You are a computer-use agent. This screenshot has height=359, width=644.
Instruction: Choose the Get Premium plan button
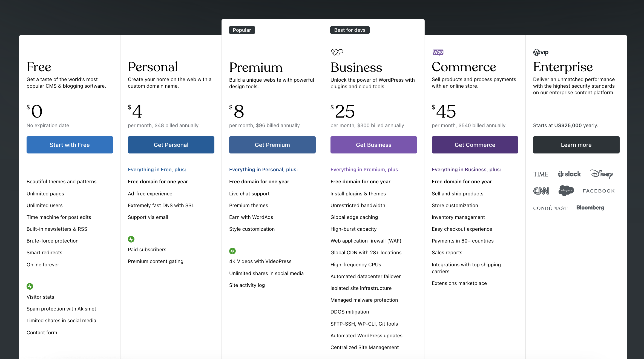coord(272,145)
